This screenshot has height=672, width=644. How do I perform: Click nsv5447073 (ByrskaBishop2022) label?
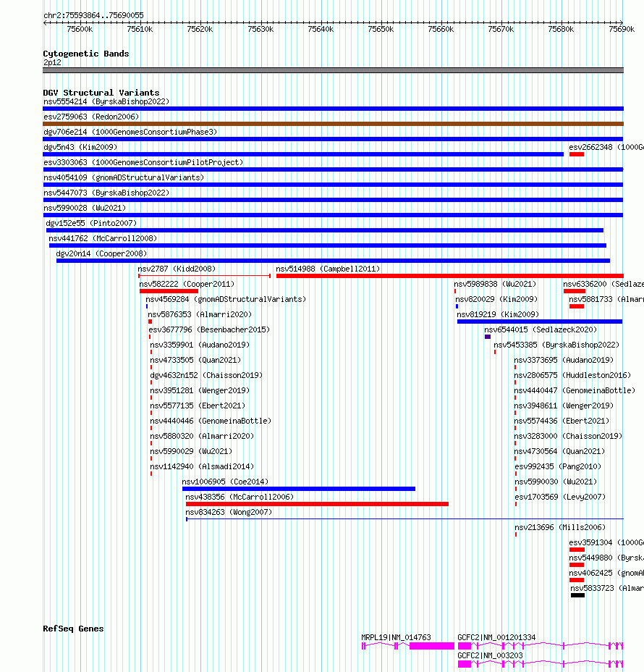[106, 193]
